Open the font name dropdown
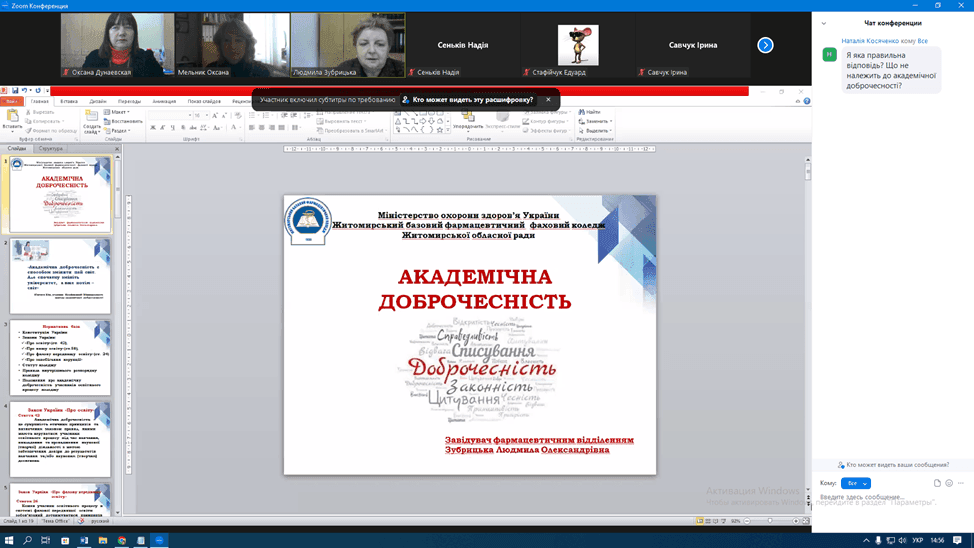The height and width of the screenshot is (548, 974). [189, 116]
